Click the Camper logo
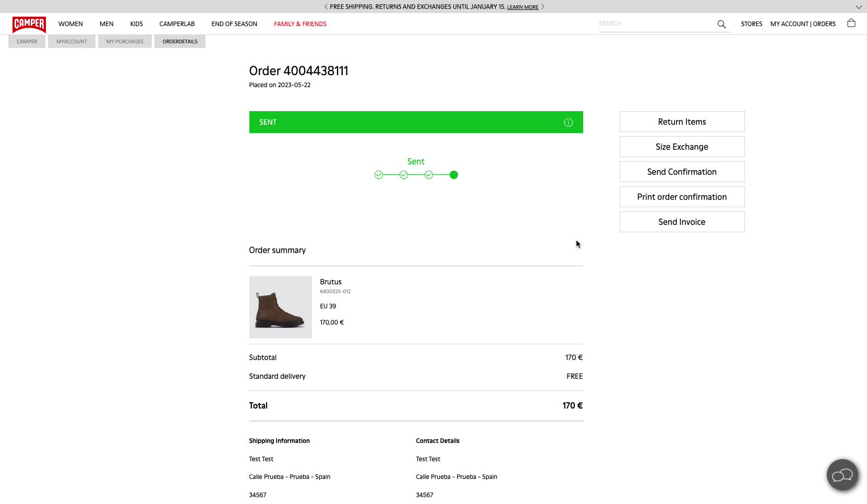The height and width of the screenshot is (504, 867). (x=29, y=24)
